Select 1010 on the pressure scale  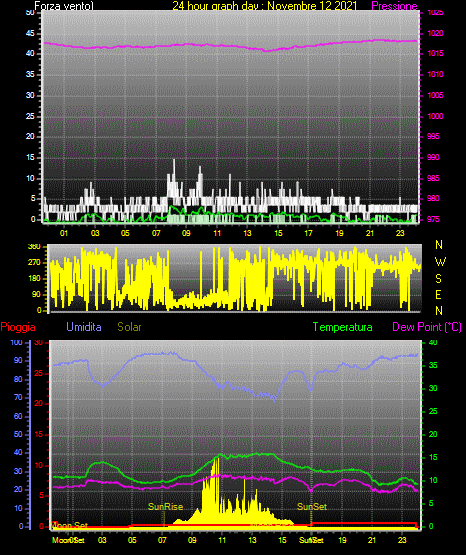435,74
